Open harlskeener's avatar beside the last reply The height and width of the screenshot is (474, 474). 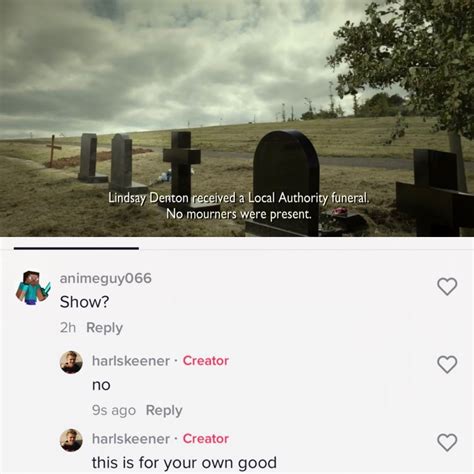(71, 440)
